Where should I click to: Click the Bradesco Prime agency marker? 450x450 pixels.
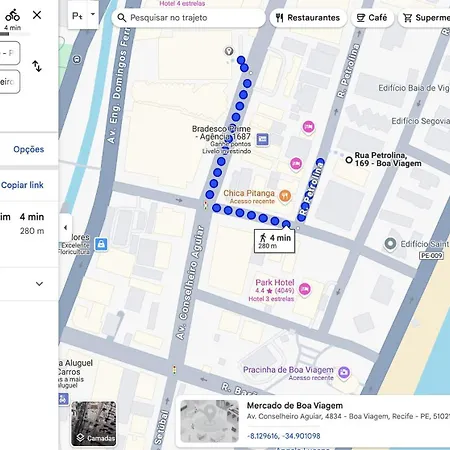tap(262, 139)
